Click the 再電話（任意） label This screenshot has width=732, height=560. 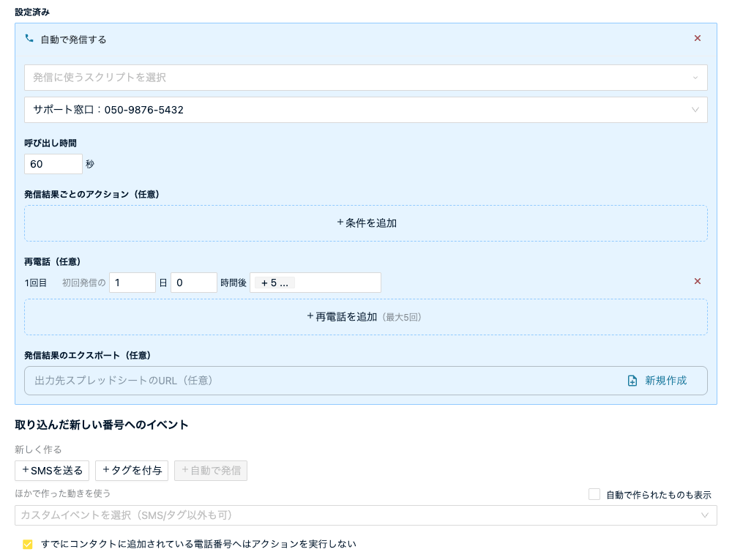[52, 262]
